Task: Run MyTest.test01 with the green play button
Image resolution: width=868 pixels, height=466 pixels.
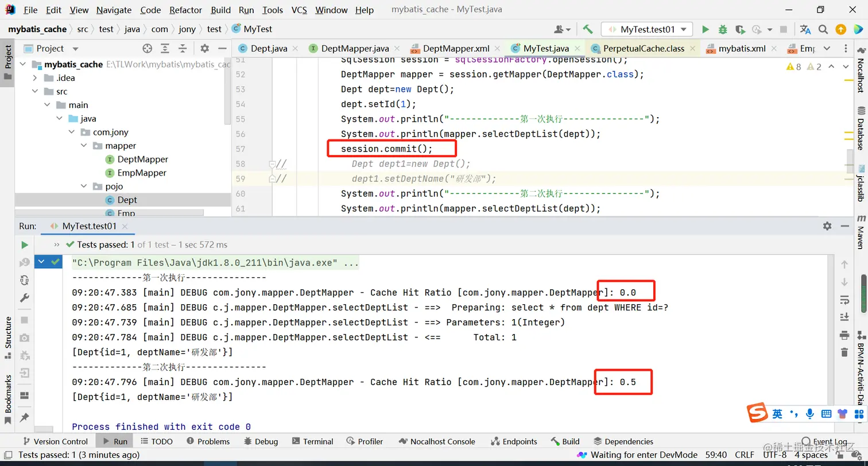Action: click(706, 29)
